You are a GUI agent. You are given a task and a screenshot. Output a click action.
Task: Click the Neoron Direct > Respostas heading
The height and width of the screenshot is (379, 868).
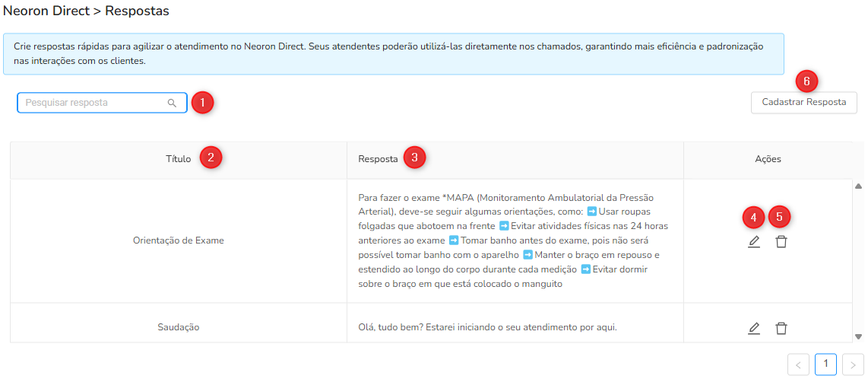tap(87, 11)
